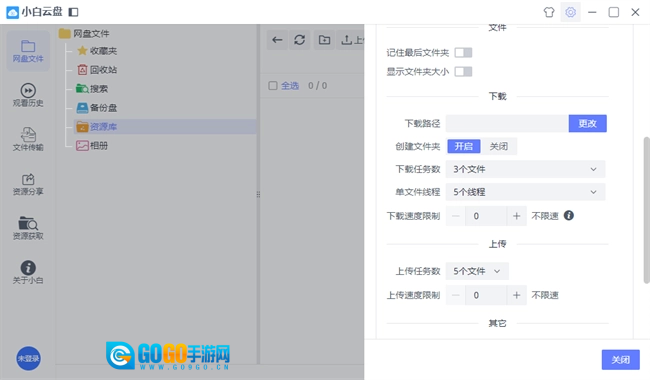Set 创建文件夹 to 开启

click(463, 146)
